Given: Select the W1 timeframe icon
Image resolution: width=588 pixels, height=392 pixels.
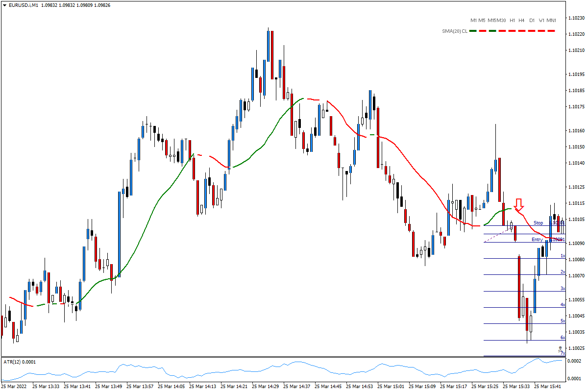Looking at the screenshot, I should point(541,21).
